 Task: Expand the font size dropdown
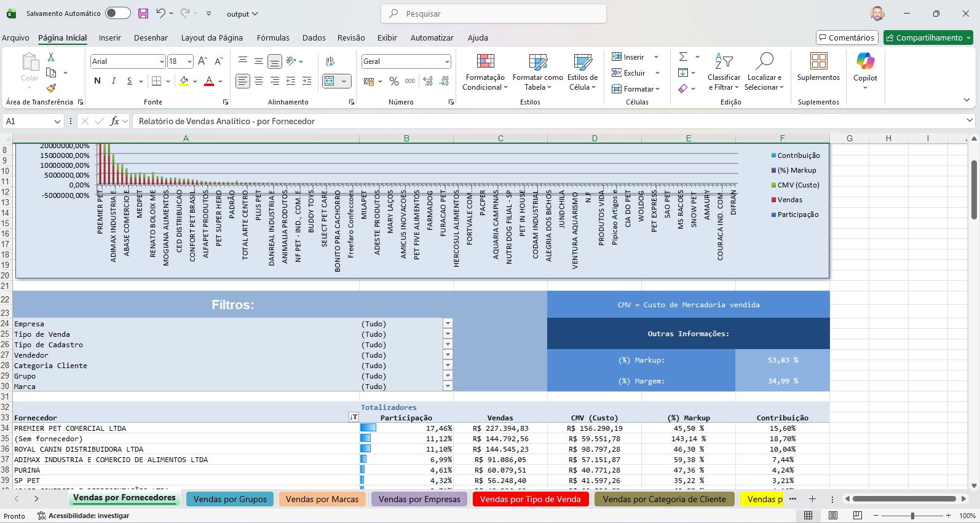[x=189, y=61]
